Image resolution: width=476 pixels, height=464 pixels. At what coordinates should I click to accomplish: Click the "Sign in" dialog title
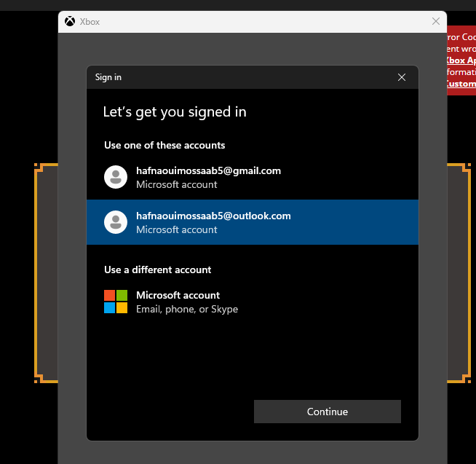(108, 77)
